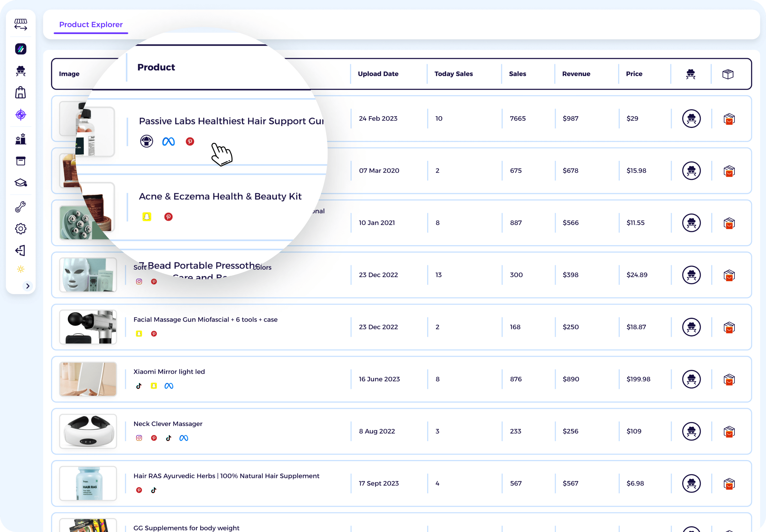The width and height of the screenshot is (766, 532).
Task: Click spy icon for Hair RAS row
Action: point(691,483)
